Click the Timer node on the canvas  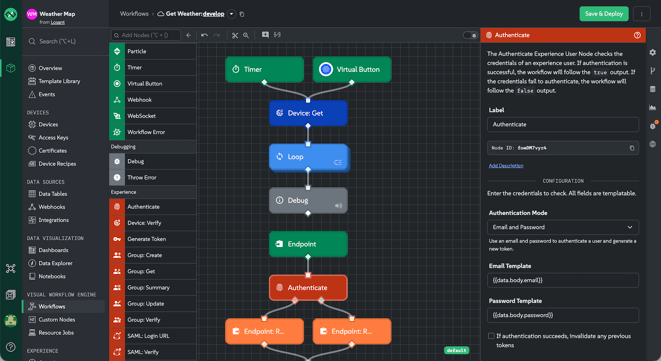[x=264, y=69]
